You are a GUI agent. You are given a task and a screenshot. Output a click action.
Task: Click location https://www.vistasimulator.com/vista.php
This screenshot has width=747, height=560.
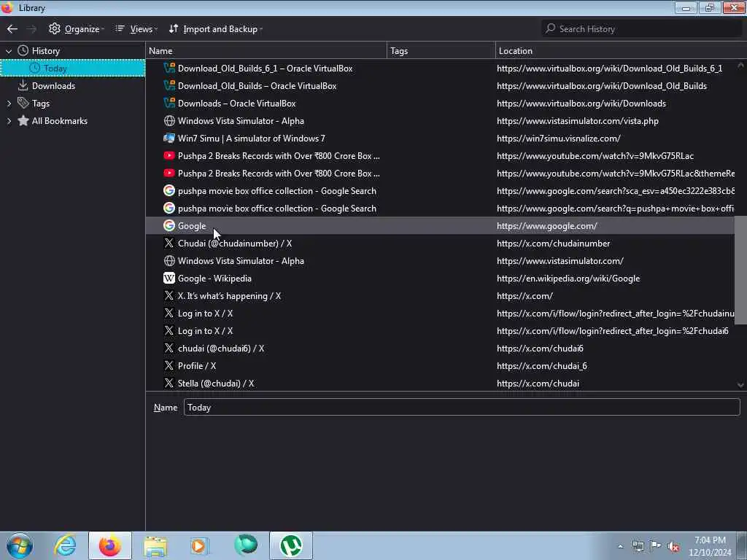pos(578,121)
